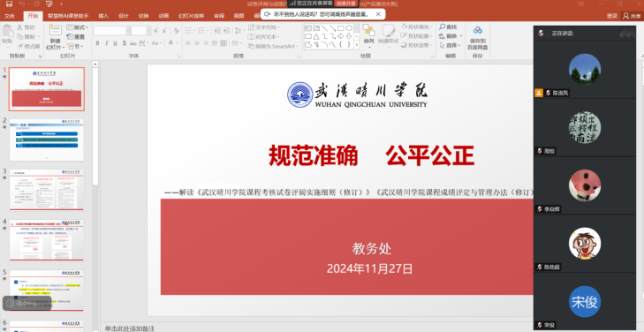
Task: Pick the oval shape from shapes gallery
Action: (x=349, y=28)
